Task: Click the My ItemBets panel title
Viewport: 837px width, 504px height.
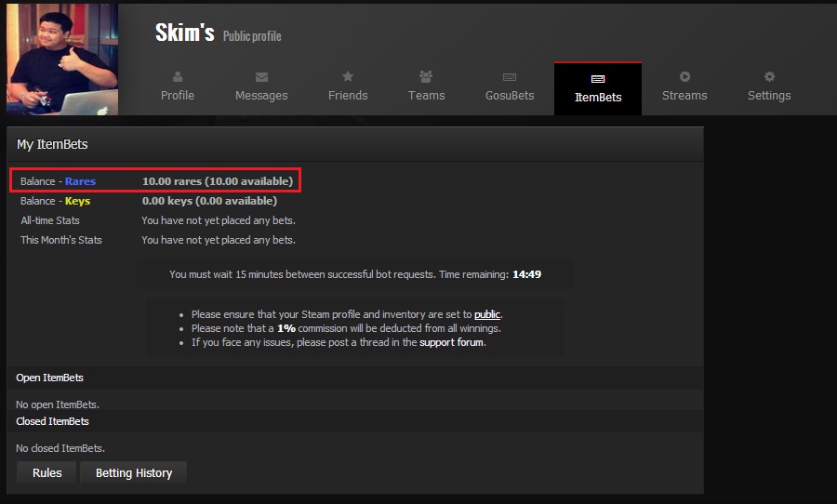Action: [52, 144]
